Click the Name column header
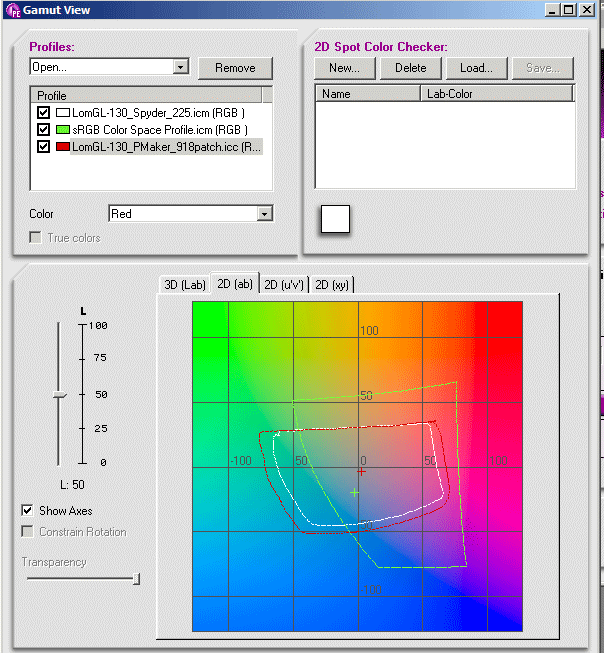Image resolution: width=604 pixels, height=653 pixels. [368, 94]
